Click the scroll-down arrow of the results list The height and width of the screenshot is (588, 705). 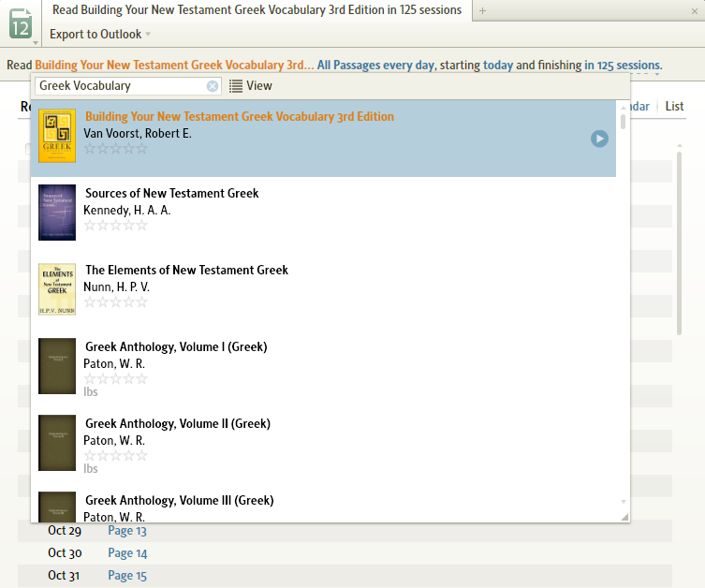click(624, 502)
